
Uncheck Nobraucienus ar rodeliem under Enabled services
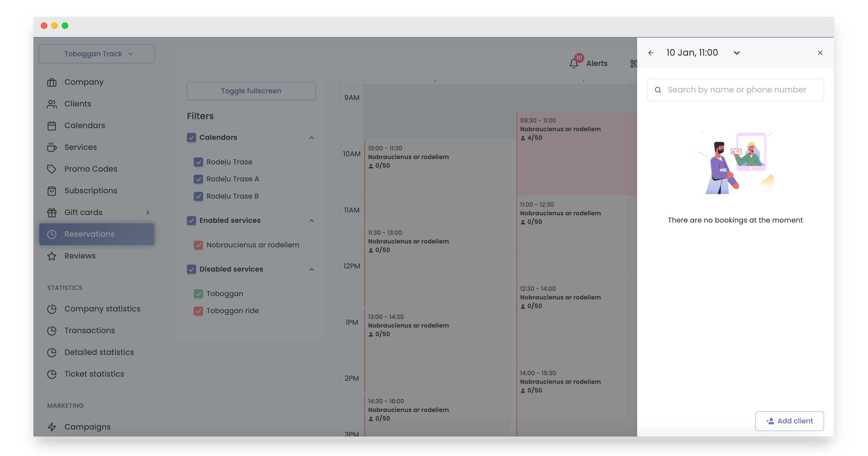(199, 245)
